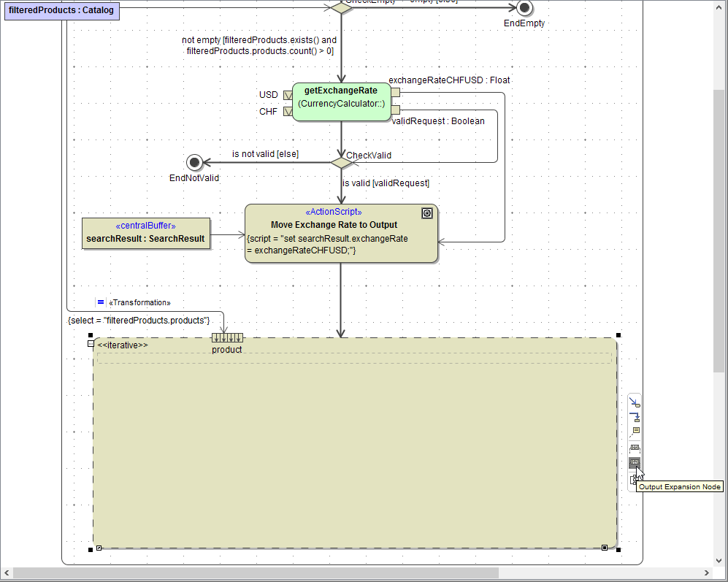The image size is (728, 582).
Task: Click the product expansion pins above the region
Action: [227, 337]
